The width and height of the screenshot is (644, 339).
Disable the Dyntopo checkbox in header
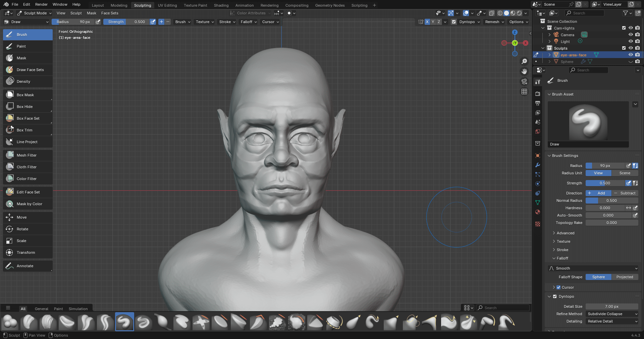tap(454, 22)
